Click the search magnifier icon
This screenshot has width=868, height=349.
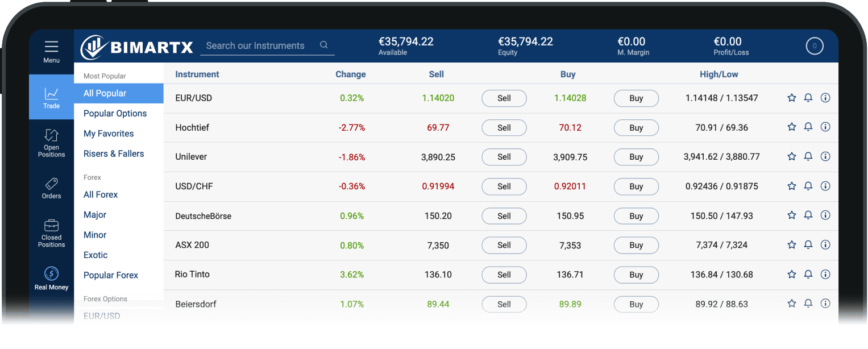324,45
